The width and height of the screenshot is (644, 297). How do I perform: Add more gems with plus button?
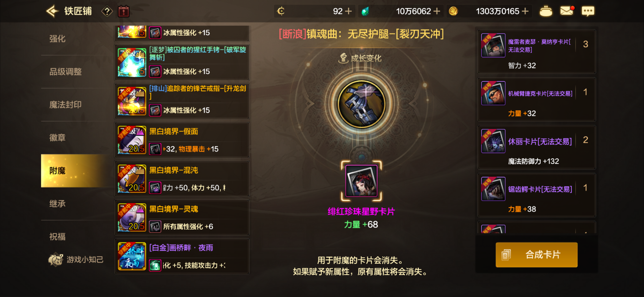tap(437, 11)
